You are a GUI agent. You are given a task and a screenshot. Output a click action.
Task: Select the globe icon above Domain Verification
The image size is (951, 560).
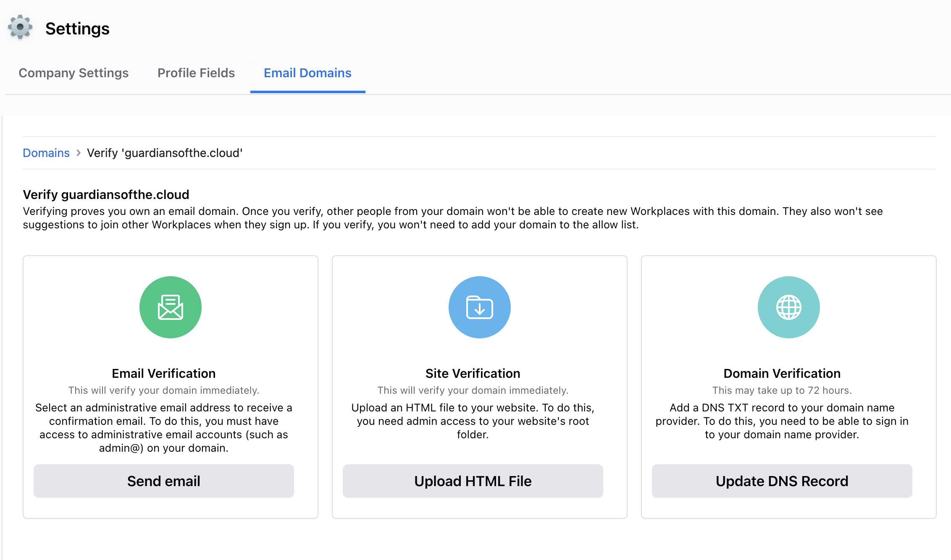[x=788, y=307]
